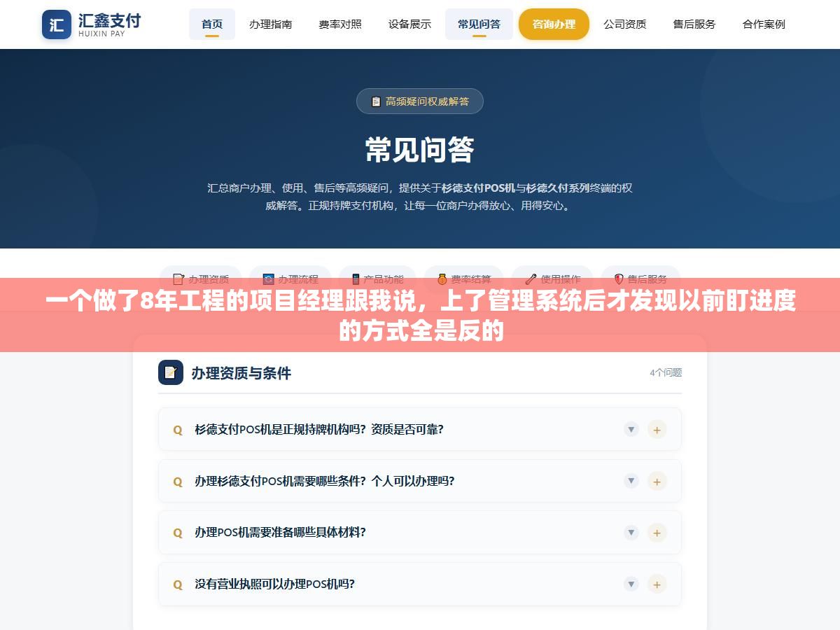
Task: Open the 首页 navigation item
Action: [x=212, y=24]
